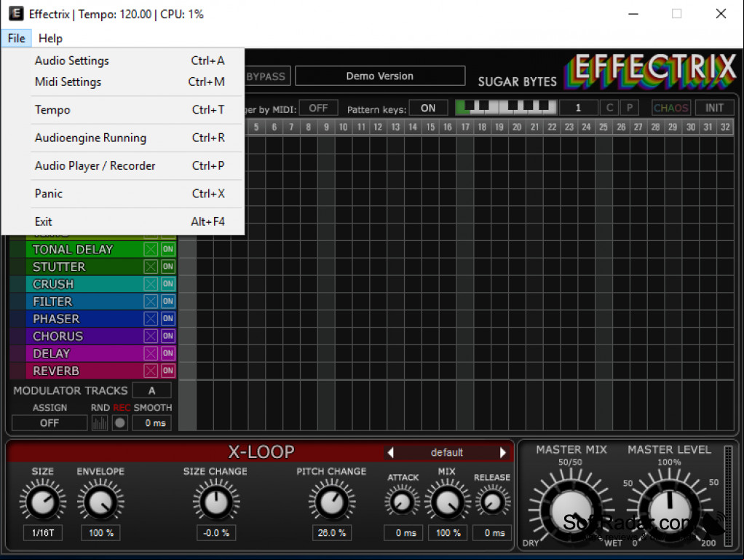Image resolution: width=744 pixels, height=560 pixels.
Task: Open the File menu
Action: (x=17, y=39)
